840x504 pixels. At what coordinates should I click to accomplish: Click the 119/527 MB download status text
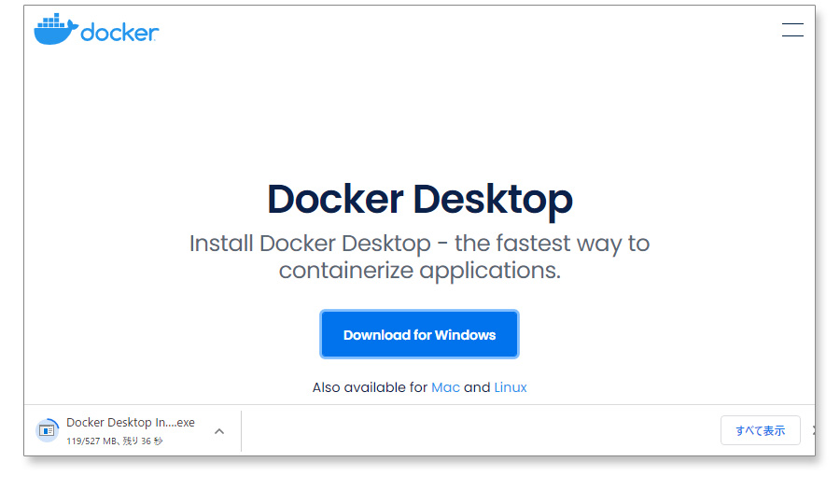point(115,441)
